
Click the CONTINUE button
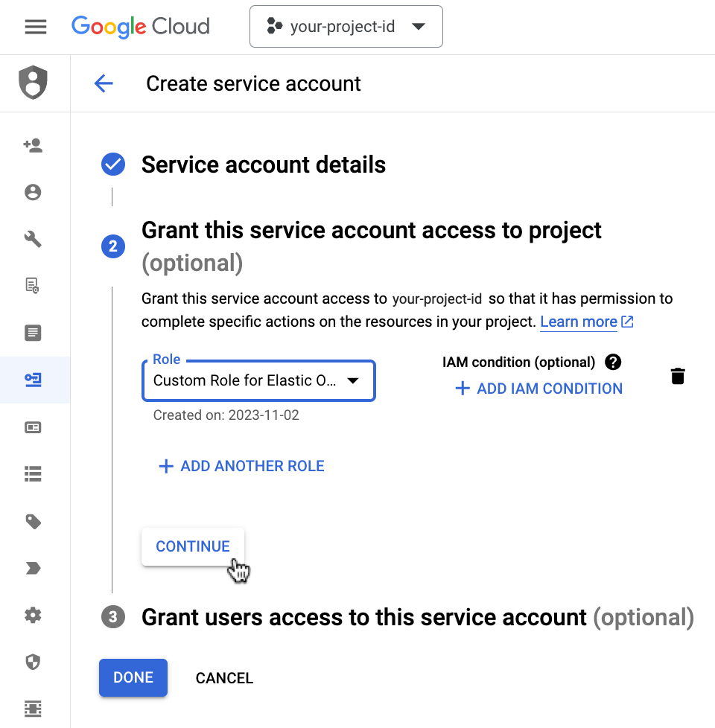coord(193,546)
